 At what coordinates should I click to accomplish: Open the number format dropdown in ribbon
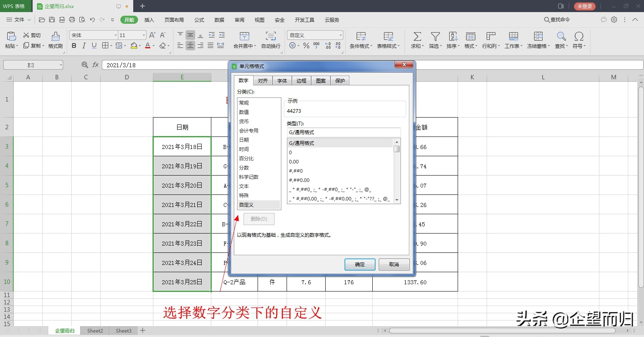341,35
